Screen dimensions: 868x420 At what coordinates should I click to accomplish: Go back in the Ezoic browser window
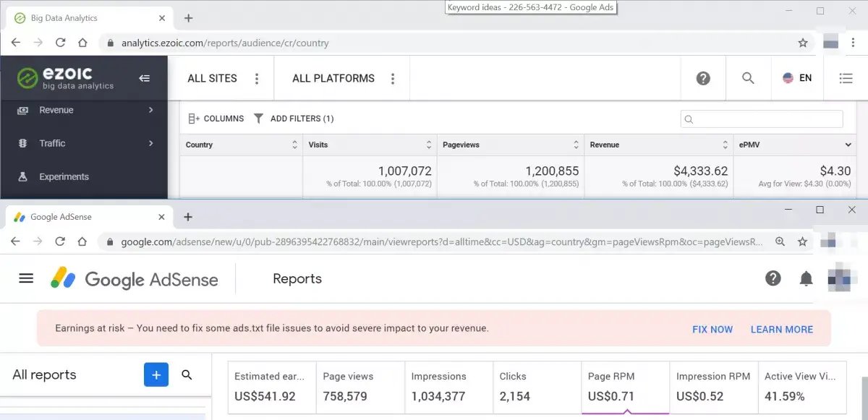pos(16,43)
